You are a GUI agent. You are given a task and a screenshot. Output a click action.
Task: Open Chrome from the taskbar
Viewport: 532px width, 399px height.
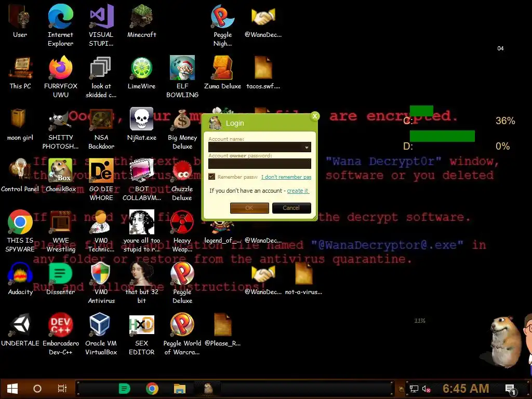(152, 389)
